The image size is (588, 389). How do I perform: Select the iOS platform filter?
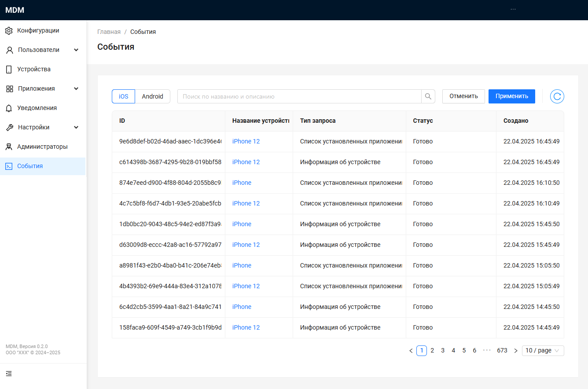pos(124,96)
